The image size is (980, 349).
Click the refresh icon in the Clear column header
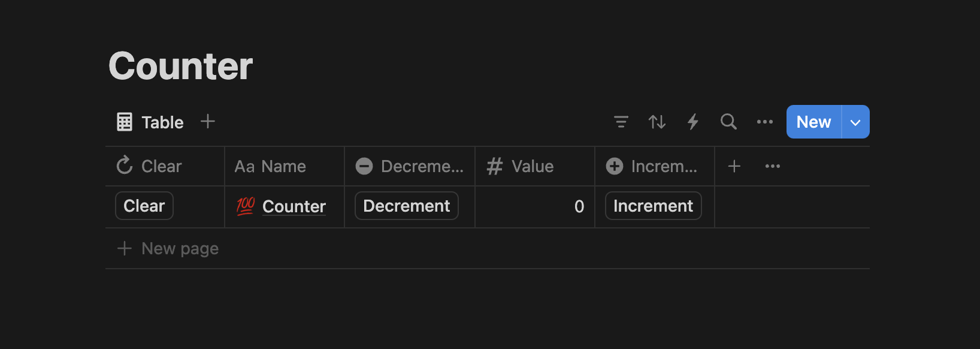pyautogui.click(x=124, y=166)
